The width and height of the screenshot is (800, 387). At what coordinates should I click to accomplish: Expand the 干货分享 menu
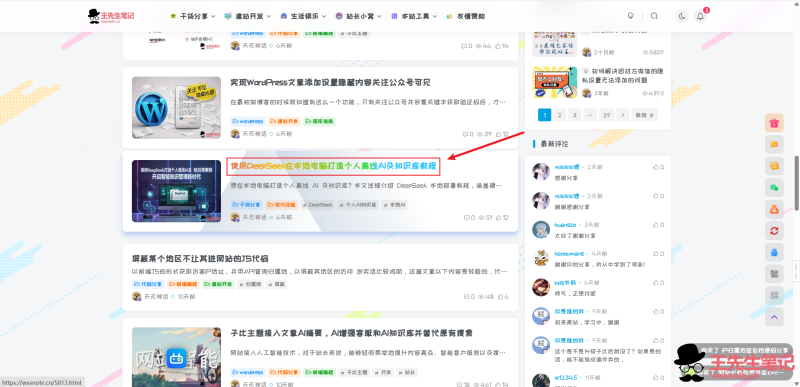(192, 16)
